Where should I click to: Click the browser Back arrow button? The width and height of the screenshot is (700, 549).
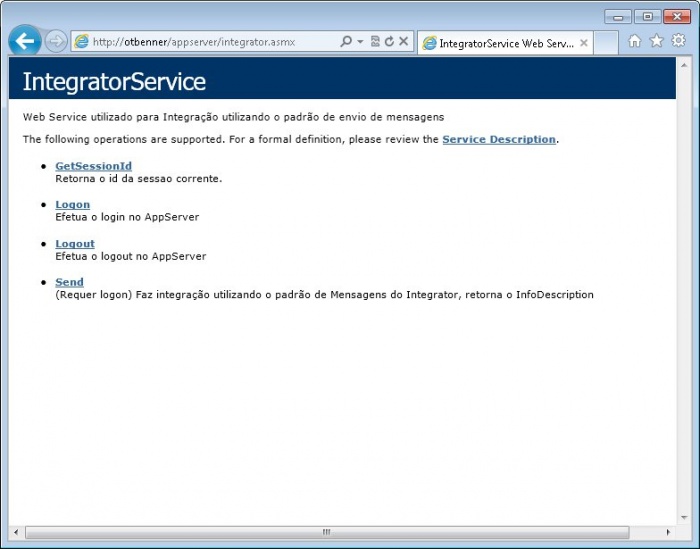tap(25, 41)
